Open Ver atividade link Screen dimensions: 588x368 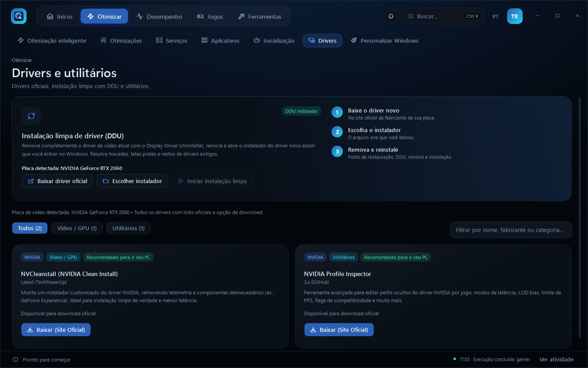click(x=556, y=360)
